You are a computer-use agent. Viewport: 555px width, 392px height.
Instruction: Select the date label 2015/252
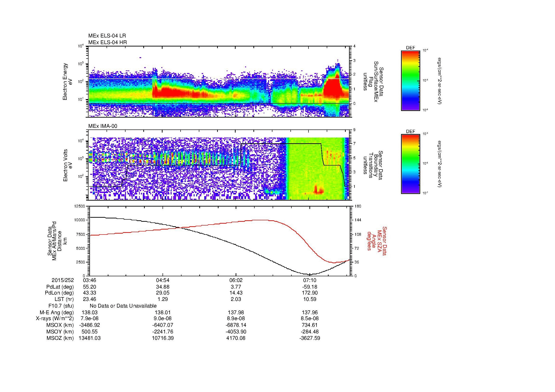63,280
